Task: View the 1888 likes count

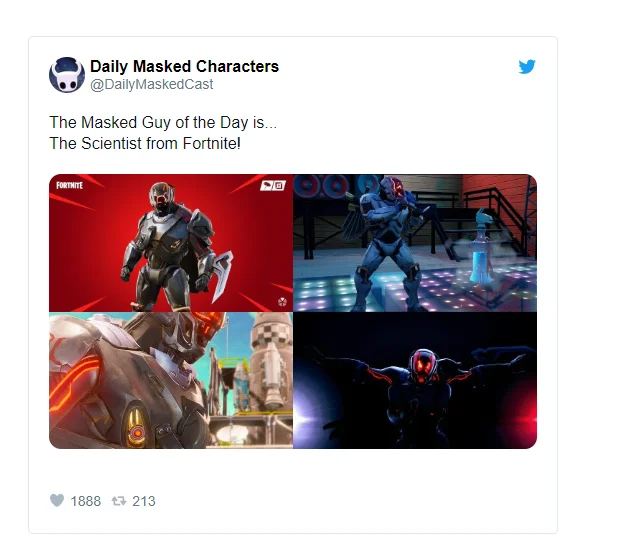Action: 86,501
